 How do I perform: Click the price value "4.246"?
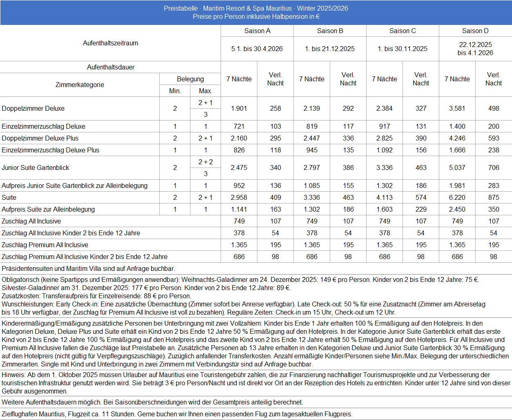(457, 138)
